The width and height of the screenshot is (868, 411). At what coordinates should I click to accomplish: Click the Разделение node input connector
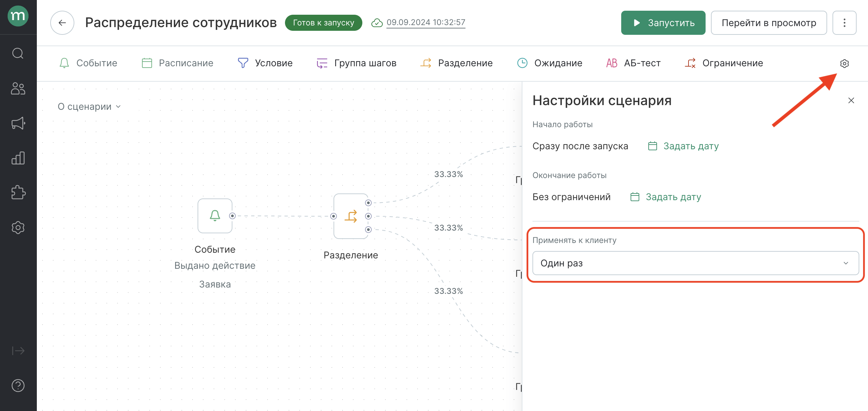pos(333,216)
